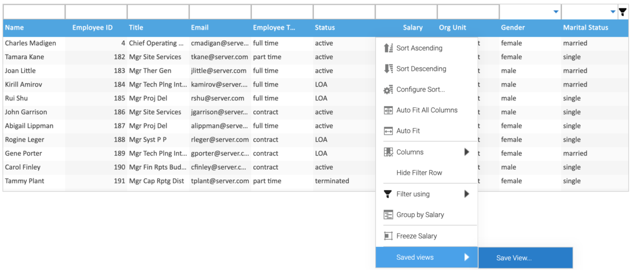This screenshot has width=644, height=270.
Task: Click the jlittle@server.com email cell
Action: (x=220, y=71)
